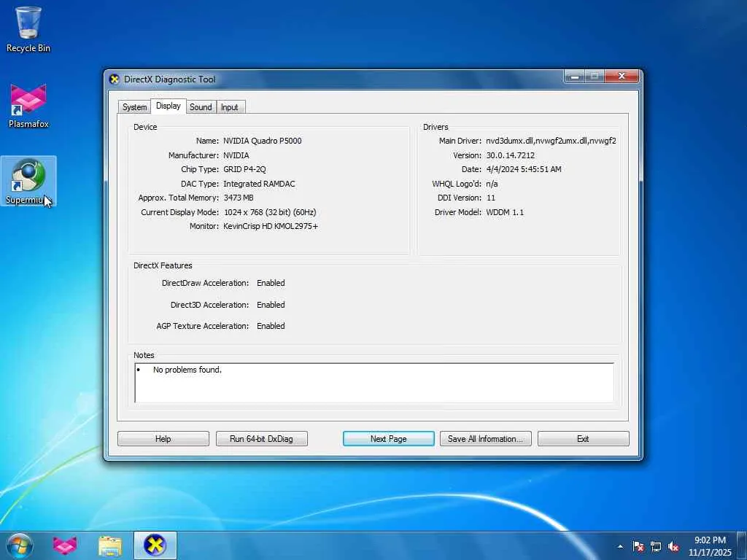Go to the Next Page
Screen dimensions: 747x560
click(x=388, y=438)
